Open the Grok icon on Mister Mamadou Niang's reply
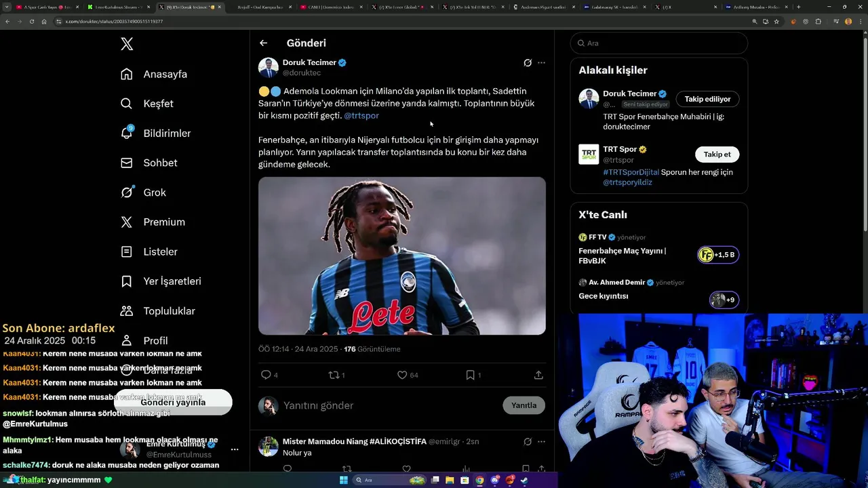868x488 pixels. tap(528, 441)
